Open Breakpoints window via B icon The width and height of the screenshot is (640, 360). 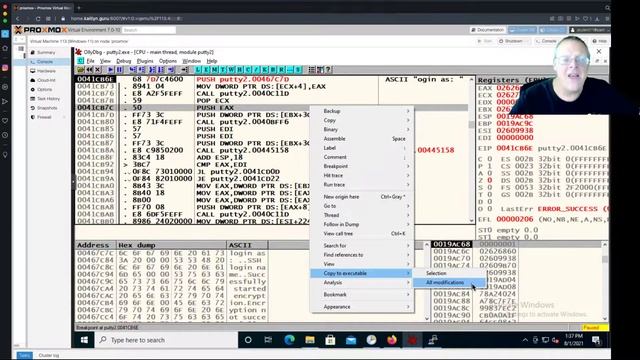[273, 70]
